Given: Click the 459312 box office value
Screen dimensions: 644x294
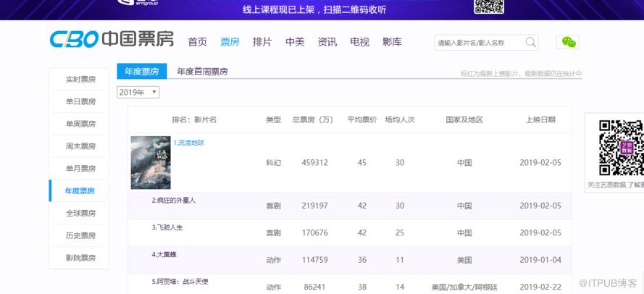Looking at the screenshot, I should coord(314,163).
